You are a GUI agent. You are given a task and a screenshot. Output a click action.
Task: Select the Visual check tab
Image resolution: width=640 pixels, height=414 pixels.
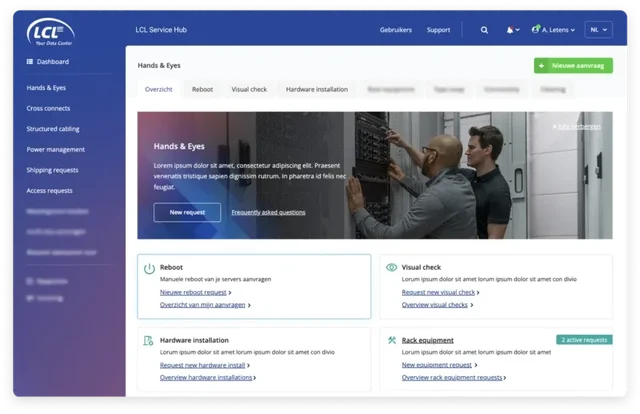click(x=249, y=89)
